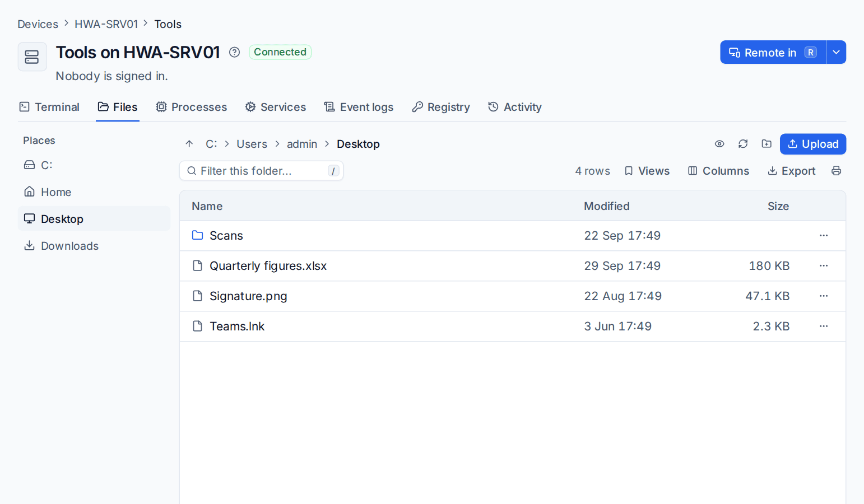This screenshot has height=504, width=864.
Task: Export the file list
Action: tap(791, 171)
